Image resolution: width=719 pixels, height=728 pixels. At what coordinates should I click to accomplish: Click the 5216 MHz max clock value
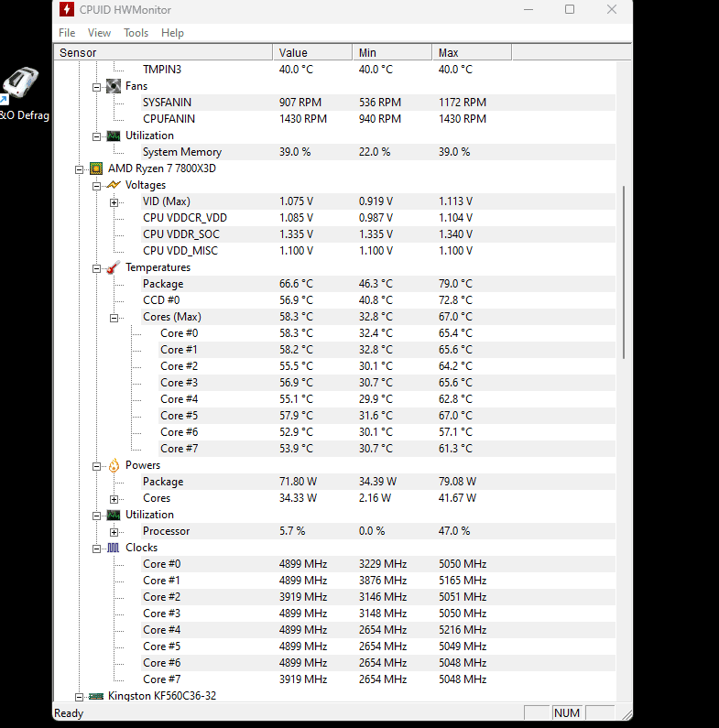tap(463, 630)
